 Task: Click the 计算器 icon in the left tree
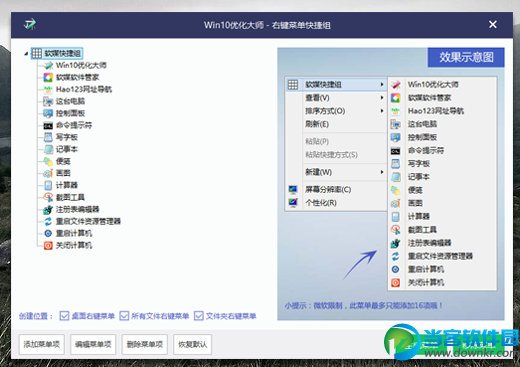(x=48, y=185)
